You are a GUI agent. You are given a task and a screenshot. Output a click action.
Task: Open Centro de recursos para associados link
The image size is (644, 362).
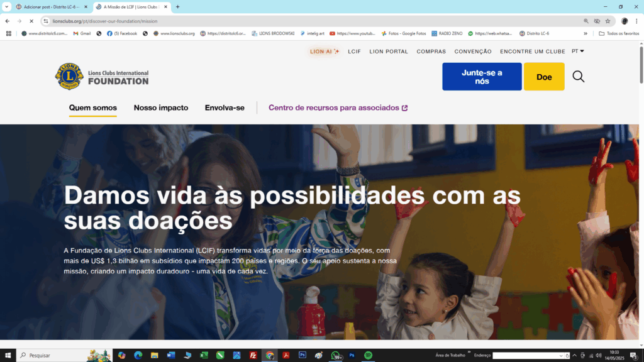tap(338, 107)
